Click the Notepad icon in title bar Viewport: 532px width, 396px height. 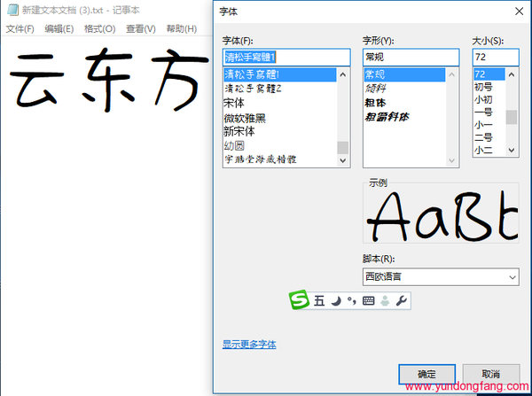click(x=12, y=10)
